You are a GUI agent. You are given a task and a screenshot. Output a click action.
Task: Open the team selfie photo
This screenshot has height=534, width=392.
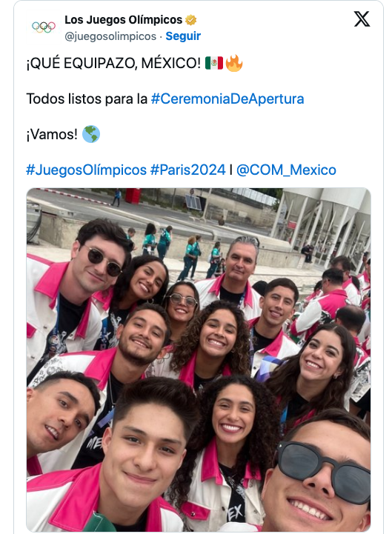click(199, 360)
